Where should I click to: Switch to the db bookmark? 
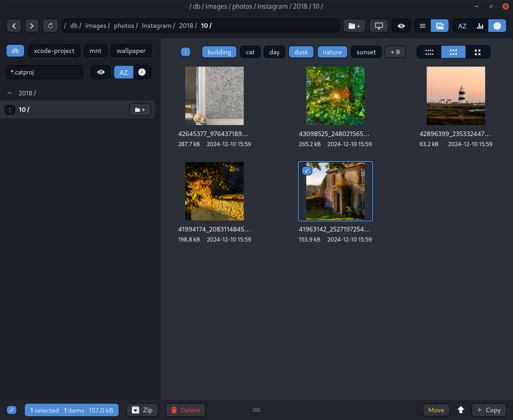pos(16,51)
